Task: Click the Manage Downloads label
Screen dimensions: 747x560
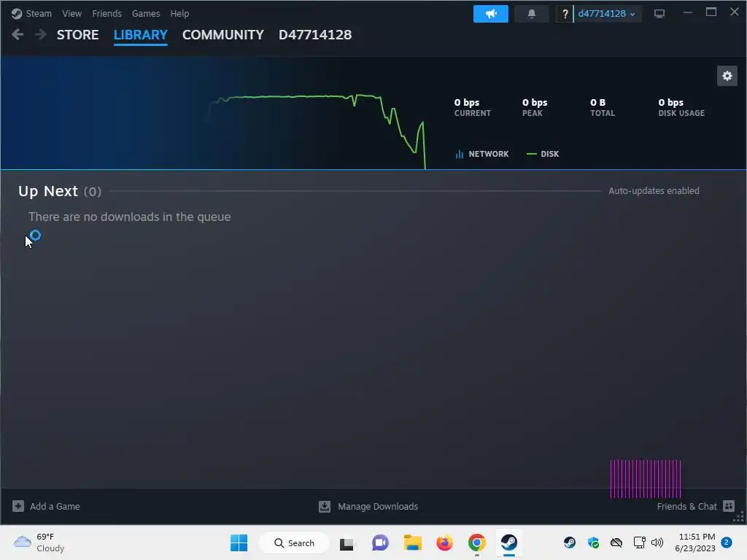Action: pyautogui.click(x=378, y=506)
